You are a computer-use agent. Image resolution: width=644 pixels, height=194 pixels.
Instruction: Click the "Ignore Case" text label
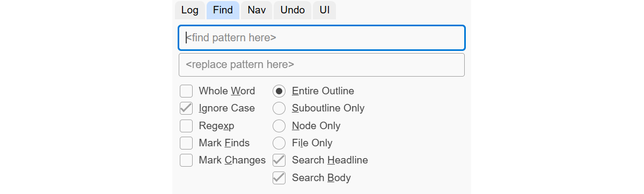pyautogui.click(x=226, y=108)
